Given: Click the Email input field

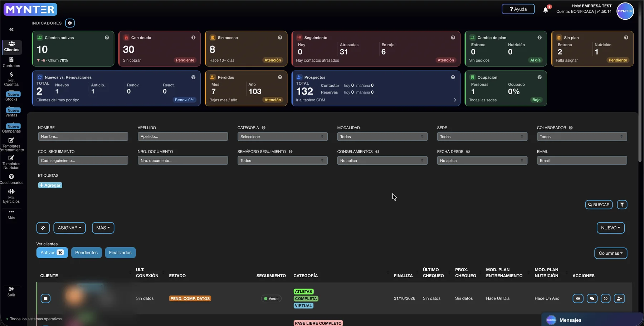Looking at the screenshot, I should point(582,160).
